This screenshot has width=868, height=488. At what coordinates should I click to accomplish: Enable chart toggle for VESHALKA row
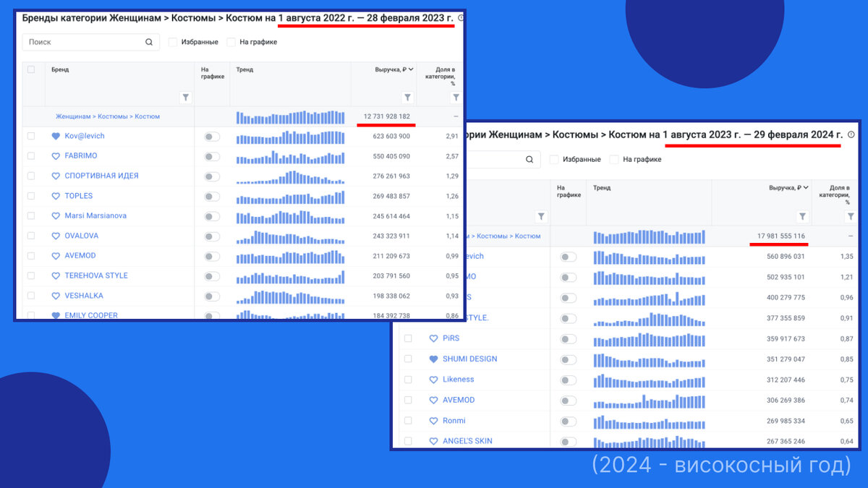click(212, 296)
